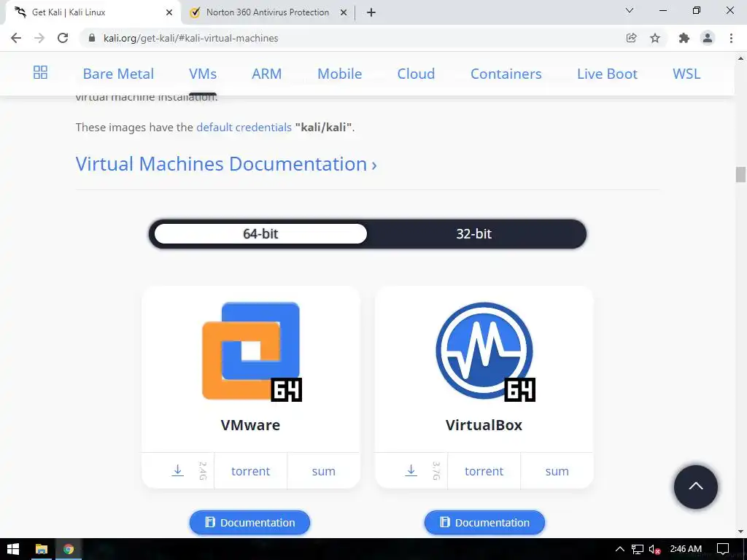This screenshot has width=747, height=560.
Task: Click the VirtualBox torrent link
Action: (x=484, y=471)
